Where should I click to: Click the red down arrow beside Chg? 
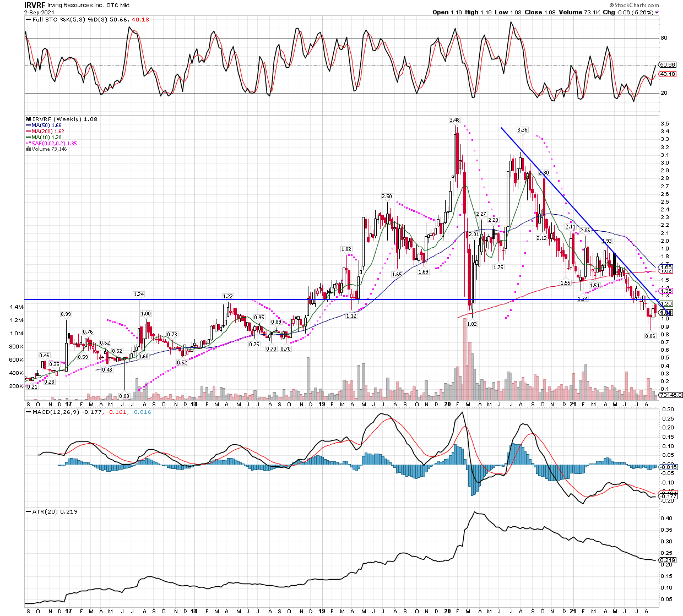click(657, 13)
